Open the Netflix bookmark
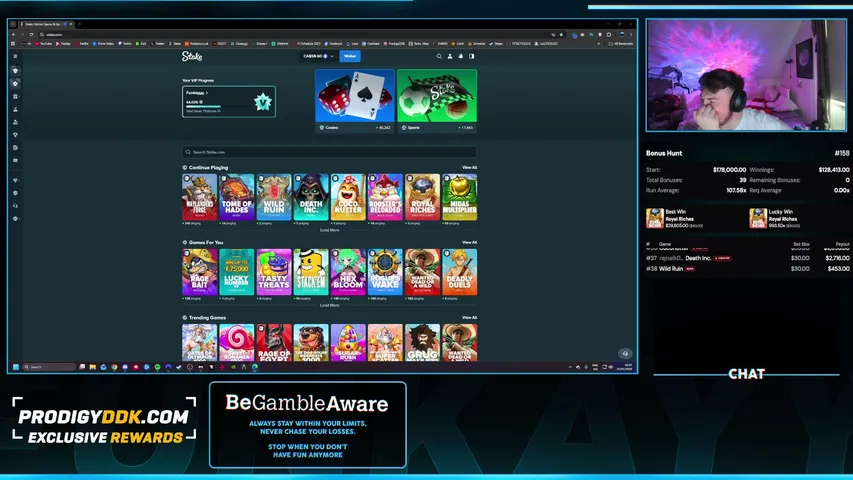The image size is (853, 480). click(82, 44)
